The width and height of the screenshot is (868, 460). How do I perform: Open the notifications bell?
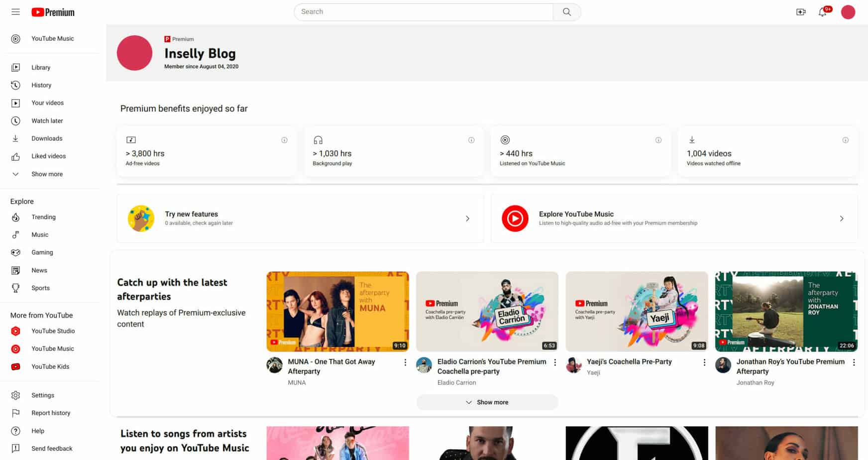point(823,12)
